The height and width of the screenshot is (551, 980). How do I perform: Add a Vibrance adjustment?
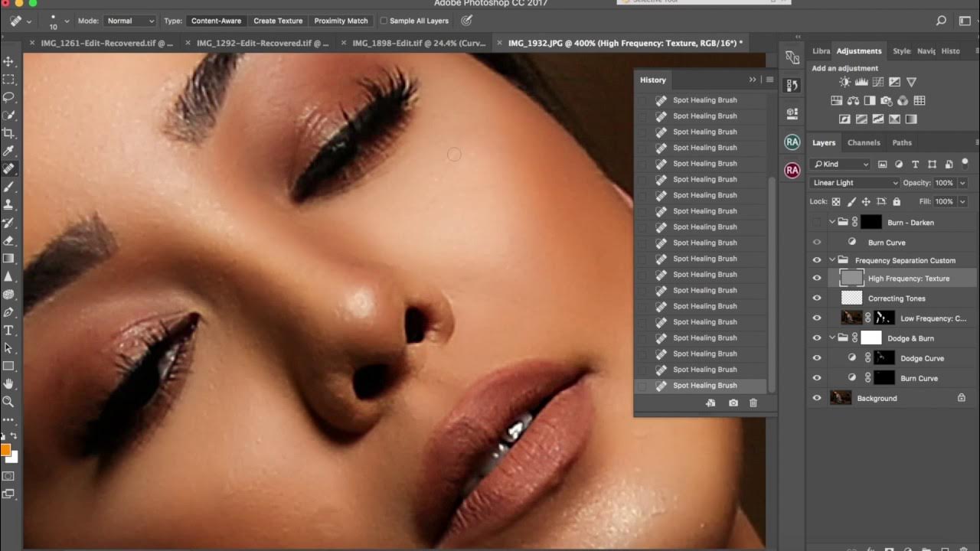[911, 82]
